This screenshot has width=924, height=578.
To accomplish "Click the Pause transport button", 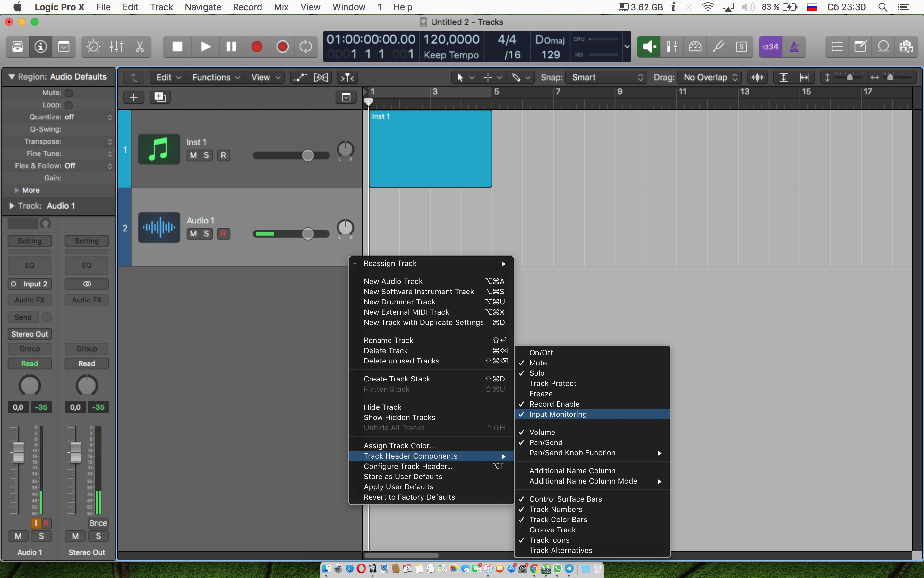I will pos(231,47).
